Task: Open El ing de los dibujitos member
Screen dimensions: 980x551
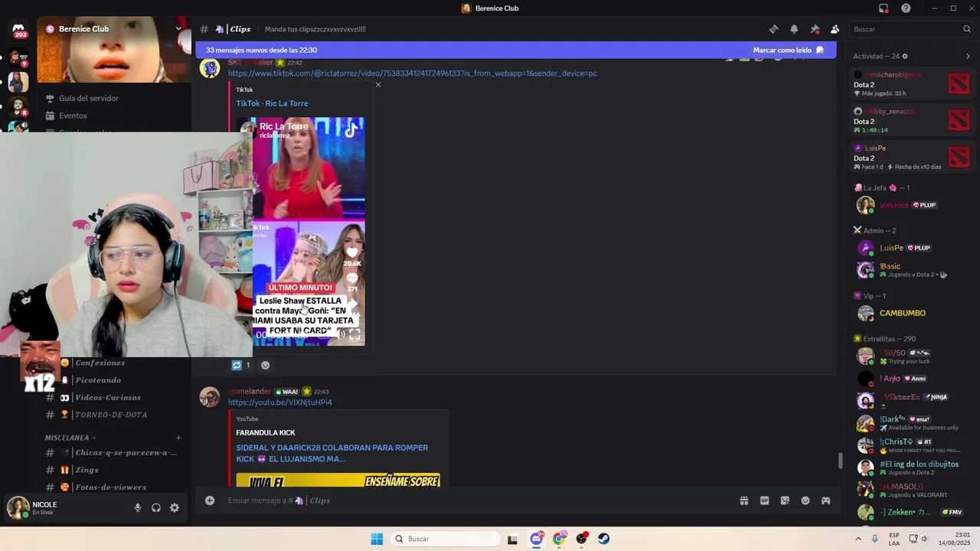Action: pos(912,467)
